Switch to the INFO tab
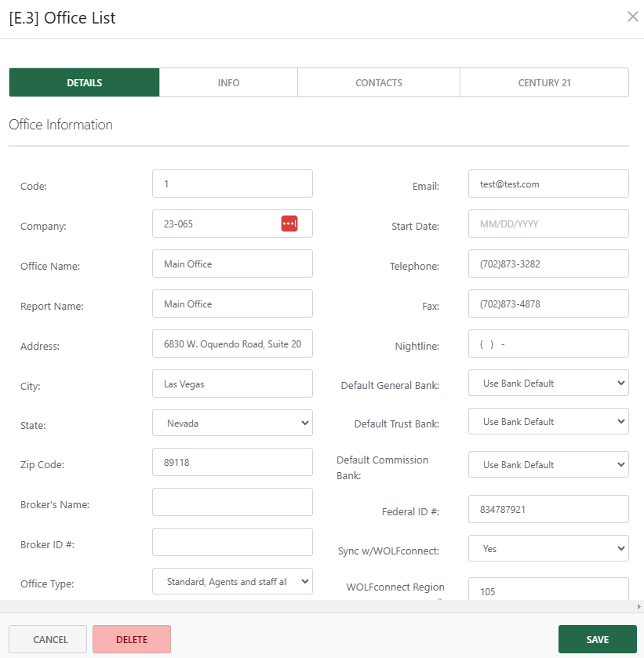644x658 pixels. point(228,82)
